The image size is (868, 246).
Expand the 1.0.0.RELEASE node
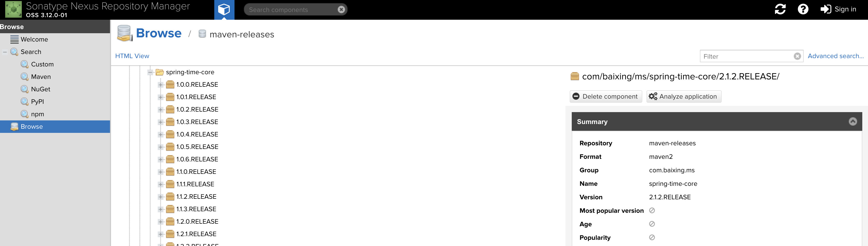point(161,85)
